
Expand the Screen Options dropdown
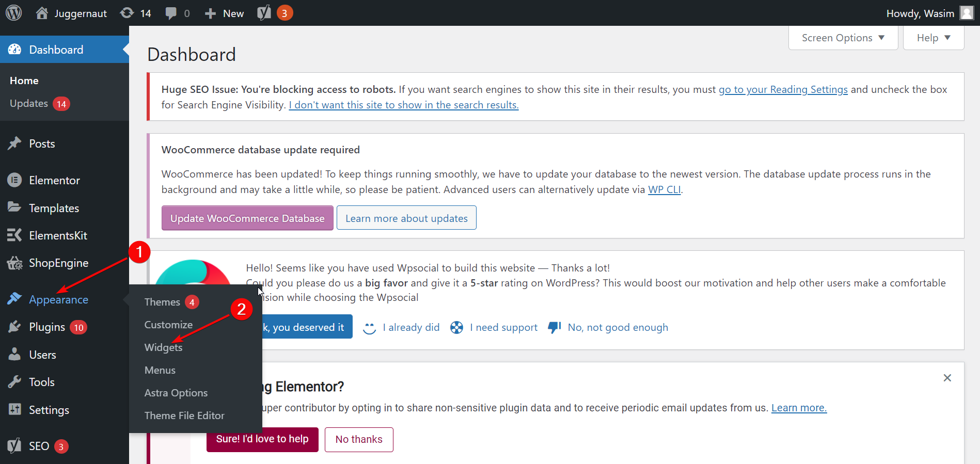(843, 38)
